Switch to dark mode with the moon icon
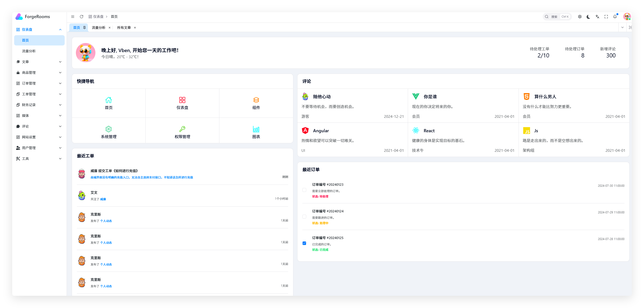Image resolution: width=644 pixels, height=308 pixels. tap(589, 17)
